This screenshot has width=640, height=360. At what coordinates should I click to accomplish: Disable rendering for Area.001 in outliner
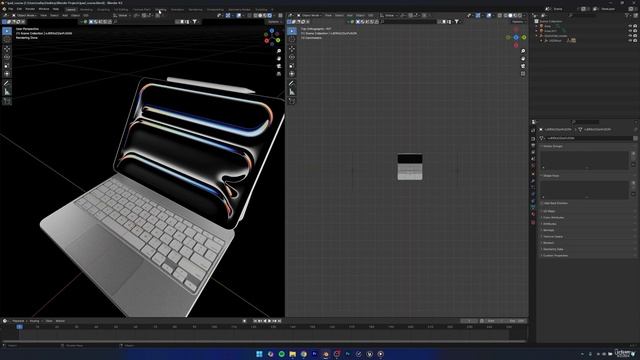pyautogui.click(x=635, y=31)
